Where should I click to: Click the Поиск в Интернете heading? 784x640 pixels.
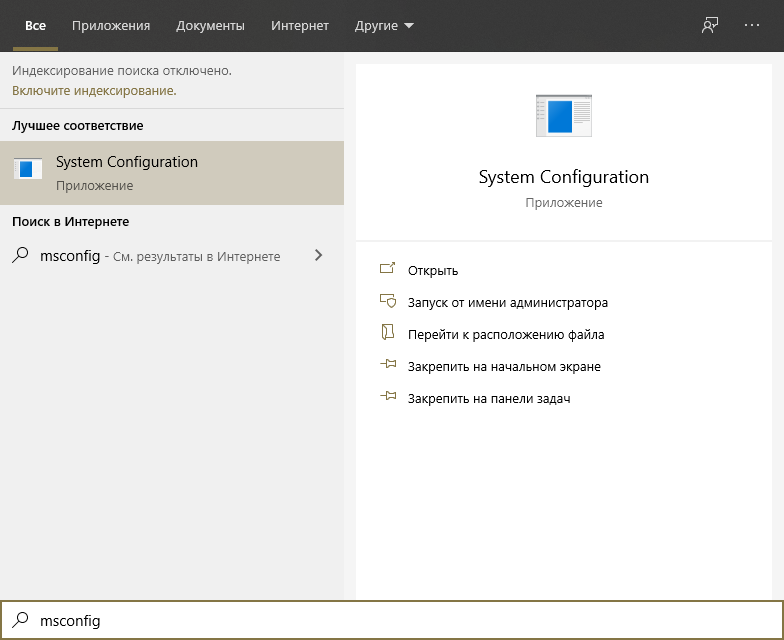coord(70,222)
